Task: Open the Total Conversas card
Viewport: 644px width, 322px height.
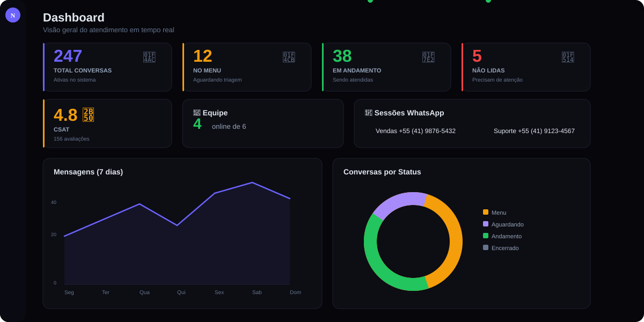Action: coord(107,67)
